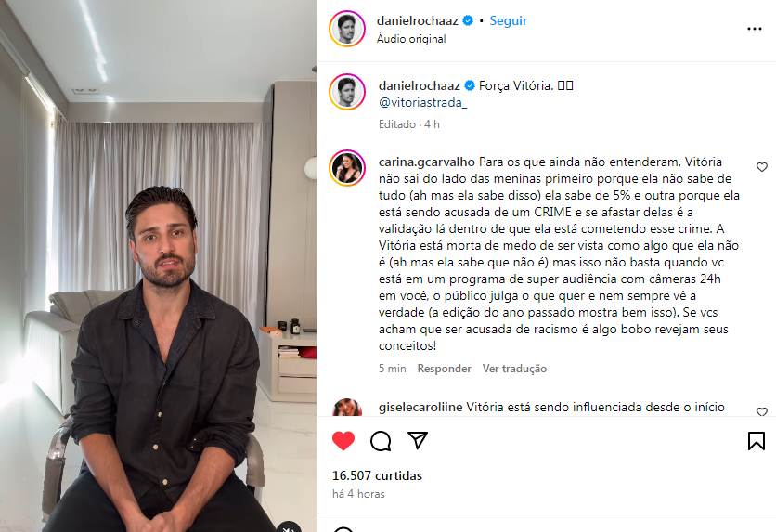Save post with the bookmark icon

pos(757,440)
